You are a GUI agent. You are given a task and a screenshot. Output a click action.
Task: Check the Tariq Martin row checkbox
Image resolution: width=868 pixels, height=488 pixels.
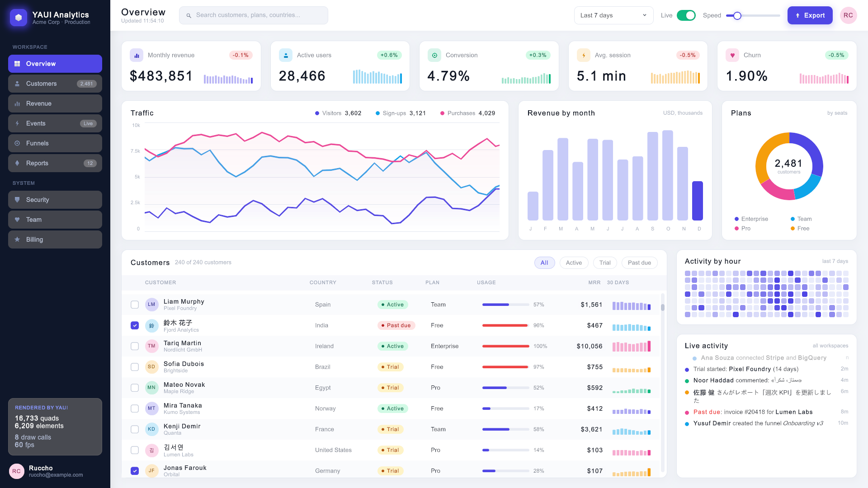[135, 346]
